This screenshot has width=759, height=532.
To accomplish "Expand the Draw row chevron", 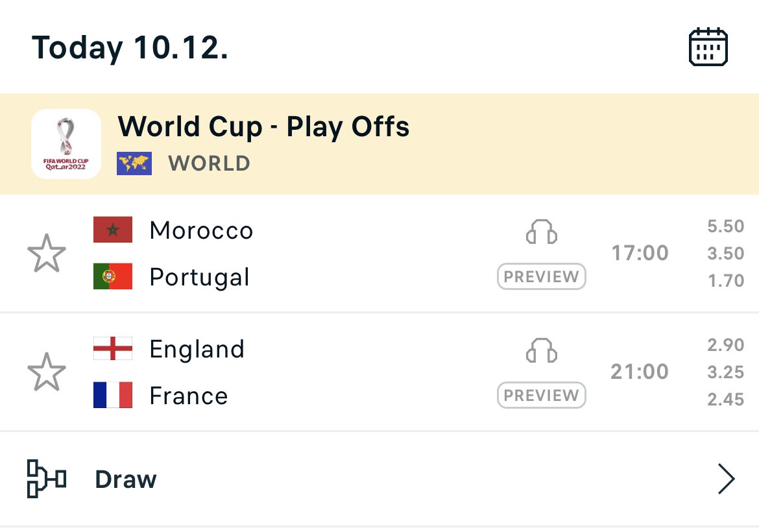I will (x=726, y=479).
